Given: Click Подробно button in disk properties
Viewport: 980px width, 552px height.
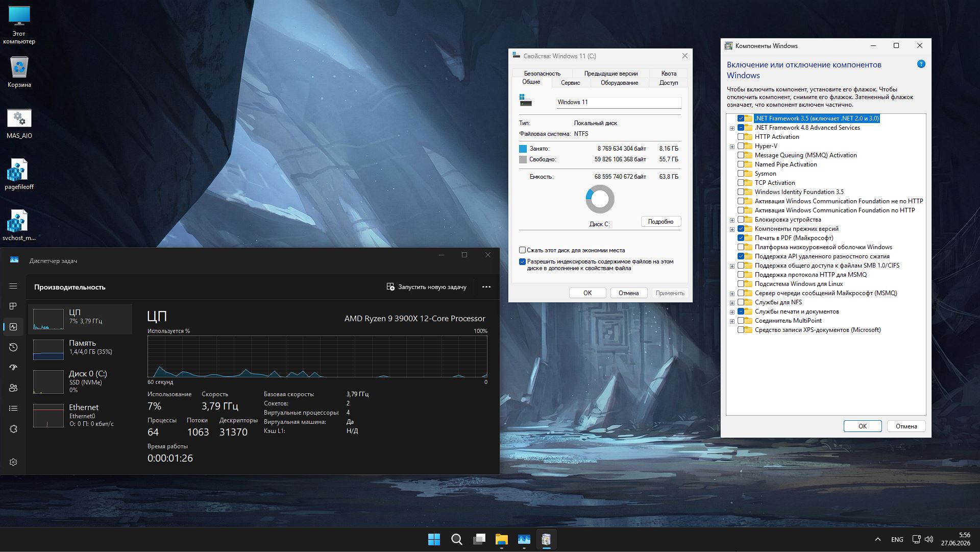Looking at the screenshot, I should click(661, 222).
